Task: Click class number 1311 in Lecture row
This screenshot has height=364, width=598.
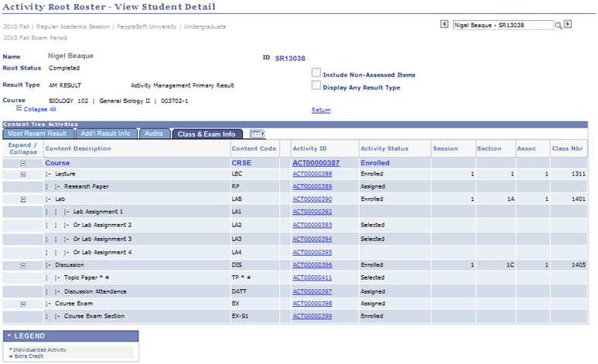Action: (579, 174)
